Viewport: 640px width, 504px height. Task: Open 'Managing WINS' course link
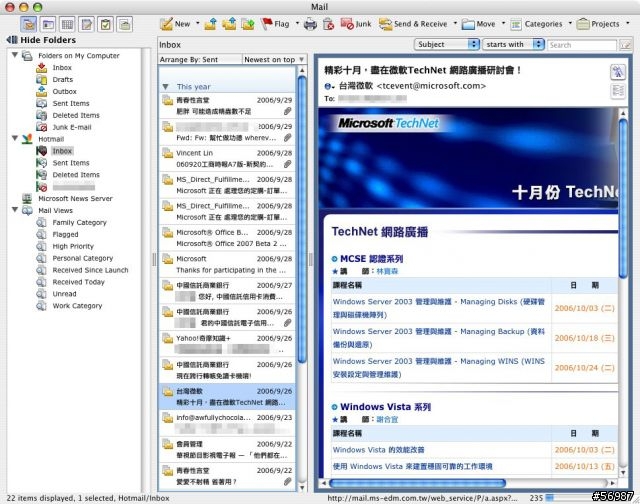coord(439,368)
